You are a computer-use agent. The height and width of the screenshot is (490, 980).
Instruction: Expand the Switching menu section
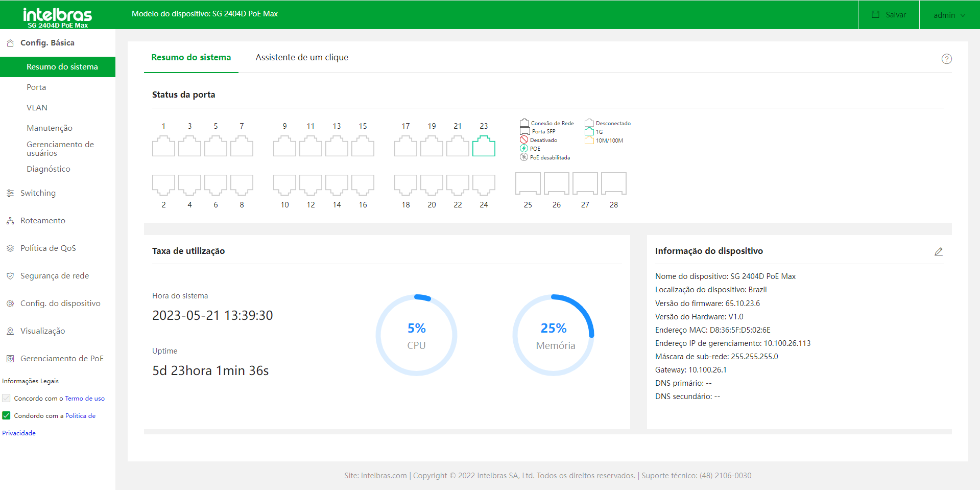(x=38, y=193)
